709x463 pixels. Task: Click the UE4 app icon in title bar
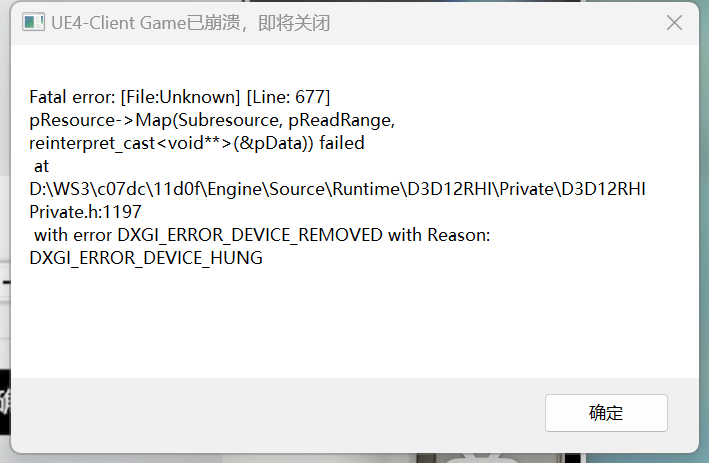point(33,23)
